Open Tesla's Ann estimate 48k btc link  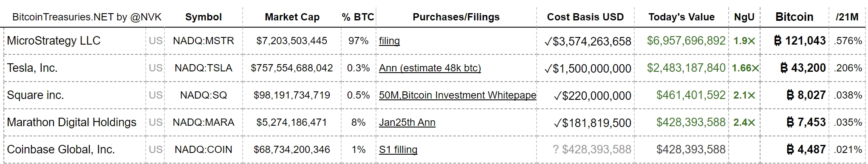point(430,68)
